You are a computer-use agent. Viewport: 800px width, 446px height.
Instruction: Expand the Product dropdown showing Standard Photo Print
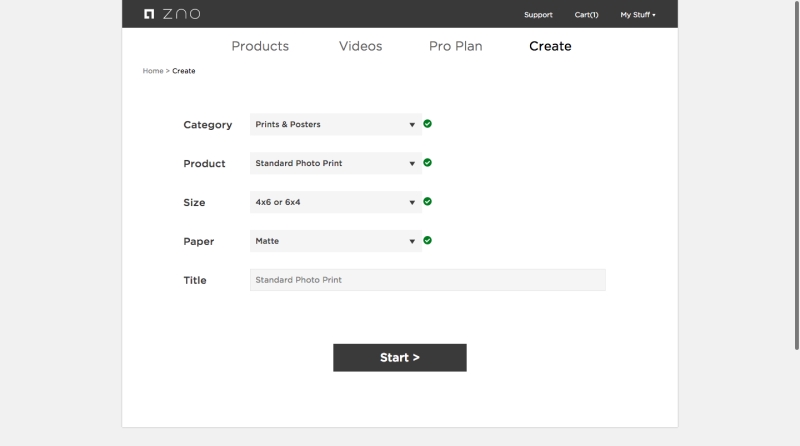coord(336,163)
